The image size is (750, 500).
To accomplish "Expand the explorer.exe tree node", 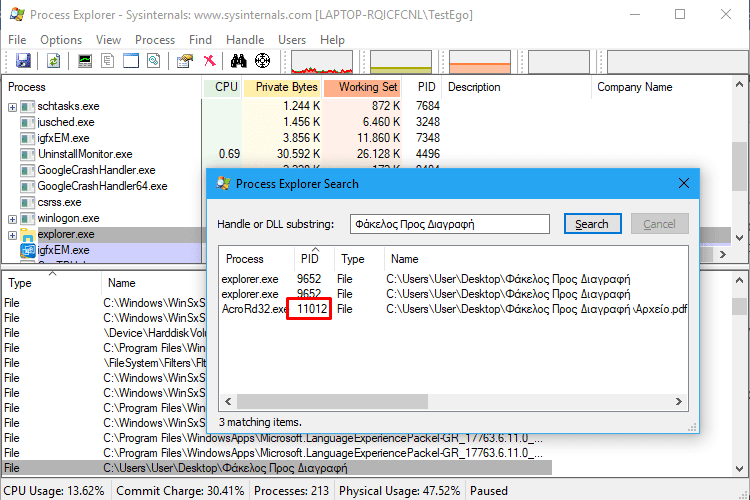I will pos(12,235).
